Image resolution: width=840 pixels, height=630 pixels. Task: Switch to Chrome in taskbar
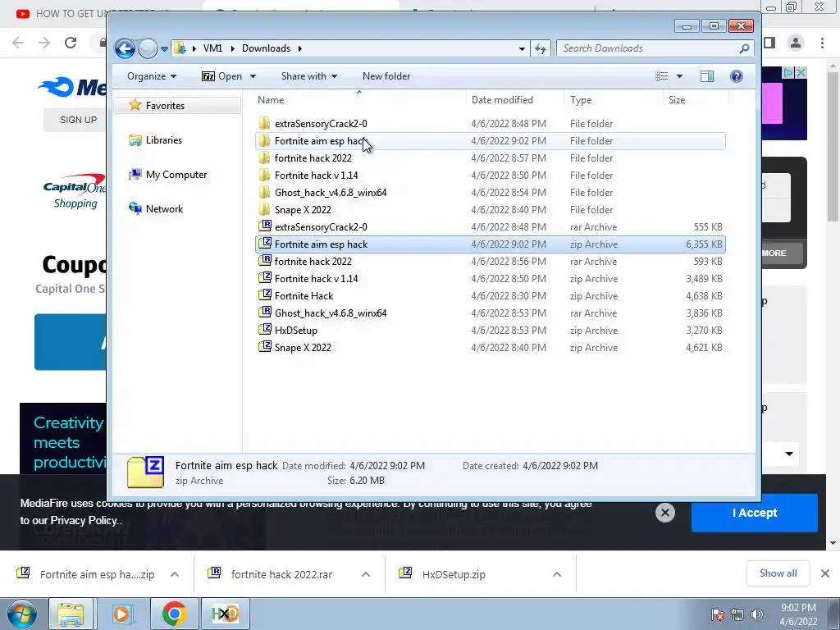click(x=174, y=614)
